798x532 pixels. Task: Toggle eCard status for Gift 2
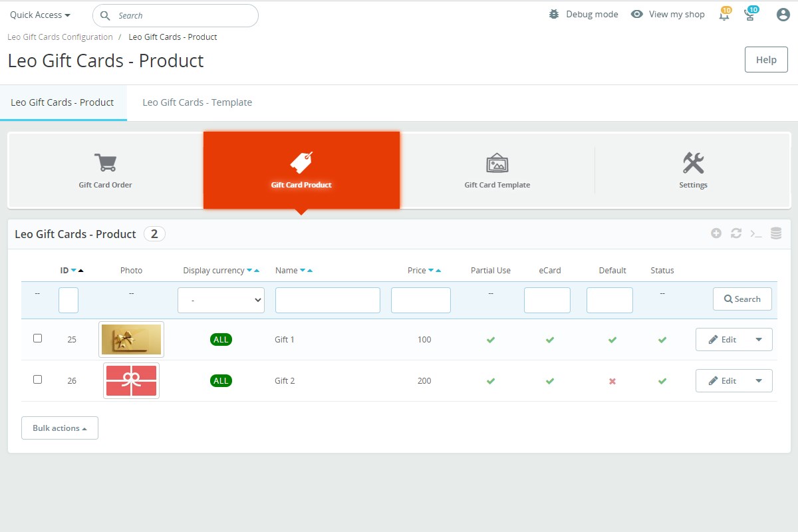[550, 381]
